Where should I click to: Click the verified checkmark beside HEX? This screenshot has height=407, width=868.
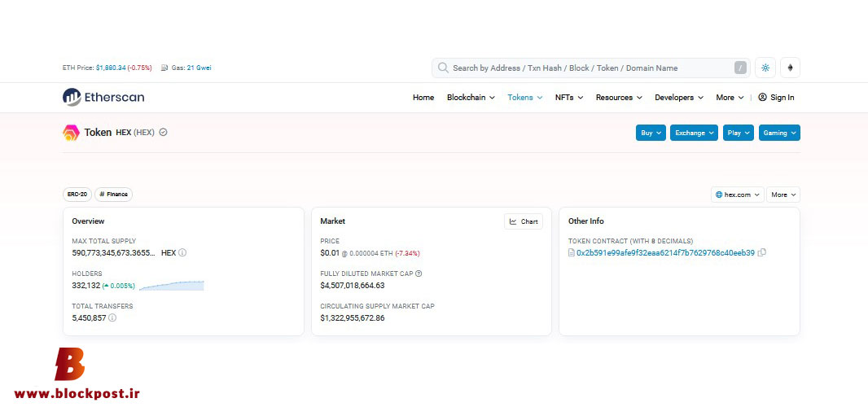click(164, 133)
